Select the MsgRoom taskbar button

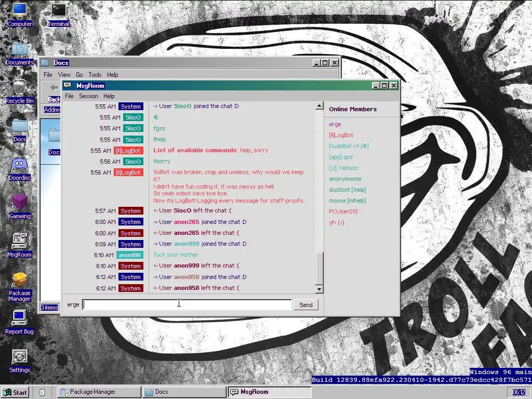(270, 392)
